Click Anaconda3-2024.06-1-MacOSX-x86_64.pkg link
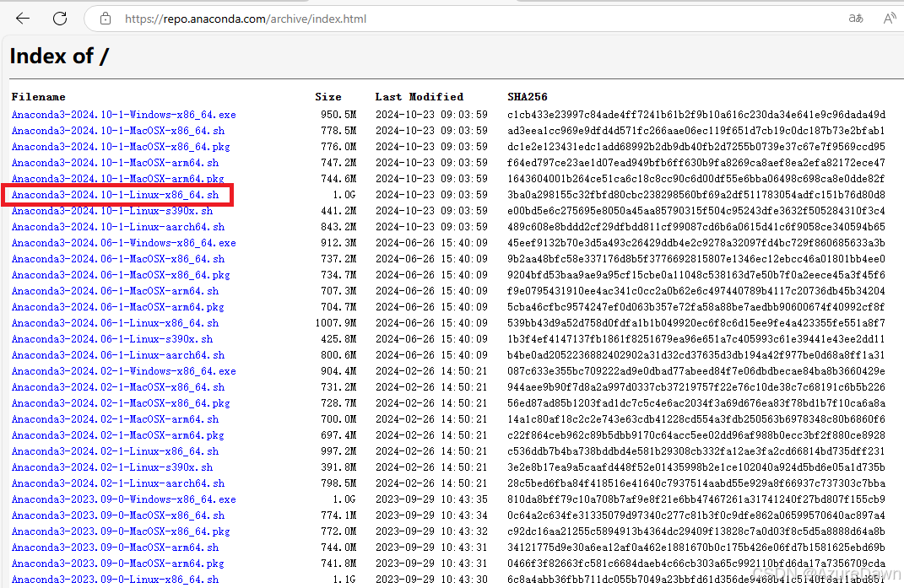This screenshot has width=904, height=588. (121, 275)
